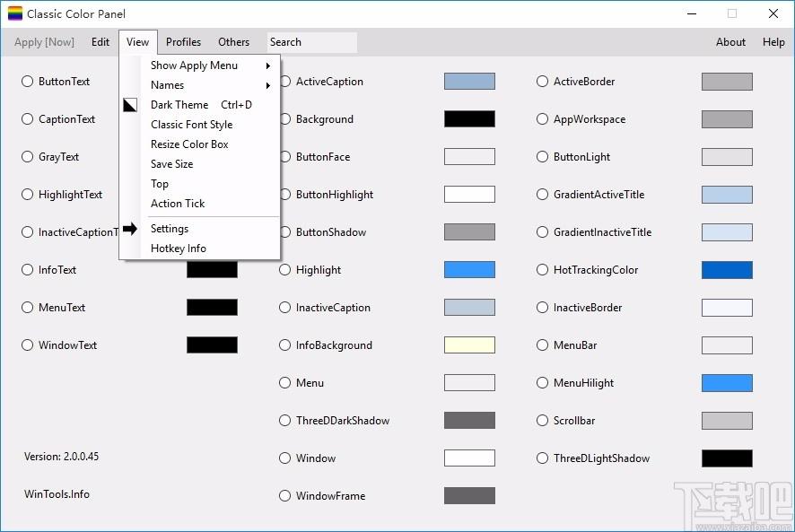Click the ActiveBorder gray color swatch
The image size is (795, 532).
(x=727, y=81)
